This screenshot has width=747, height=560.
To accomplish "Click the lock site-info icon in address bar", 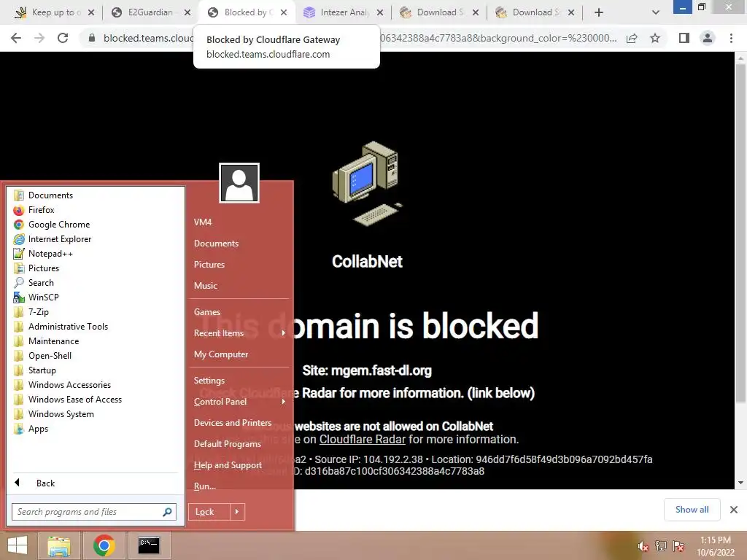I will click(92, 38).
